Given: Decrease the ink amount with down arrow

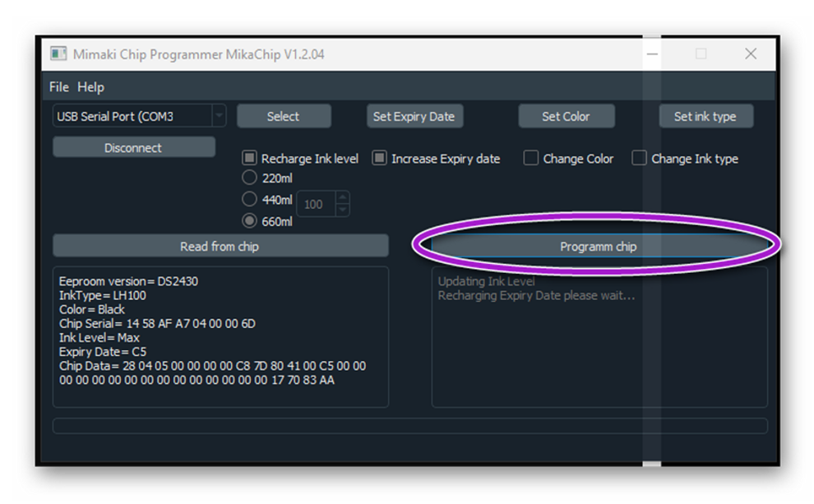Looking at the screenshot, I should (343, 210).
